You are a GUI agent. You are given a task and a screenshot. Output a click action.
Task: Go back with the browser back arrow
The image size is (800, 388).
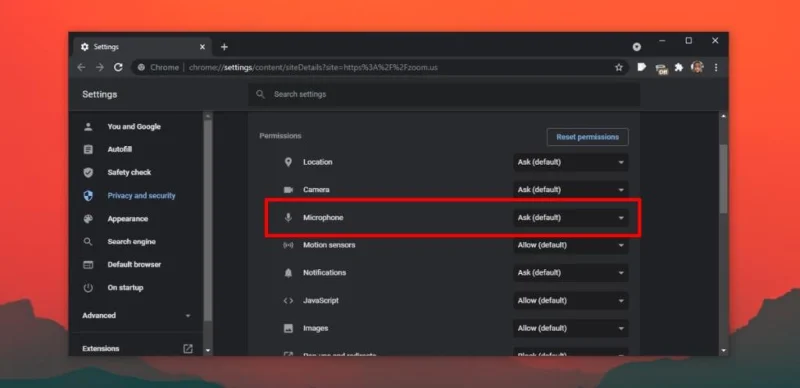[x=82, y=67]
